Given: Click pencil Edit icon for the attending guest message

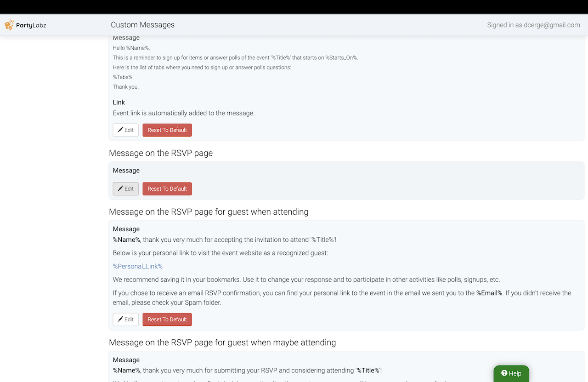Looking at the screenshot, I should coord(120,319).
